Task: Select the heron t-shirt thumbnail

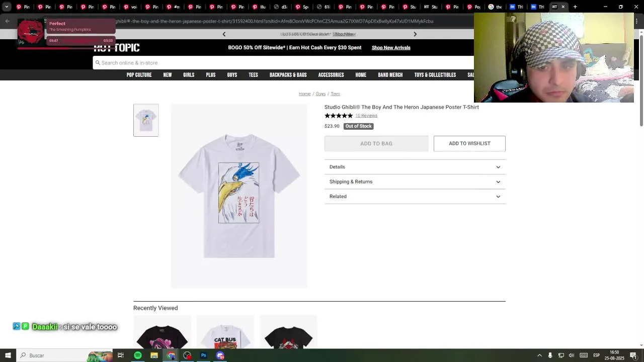Action: [x=146, y=120]
